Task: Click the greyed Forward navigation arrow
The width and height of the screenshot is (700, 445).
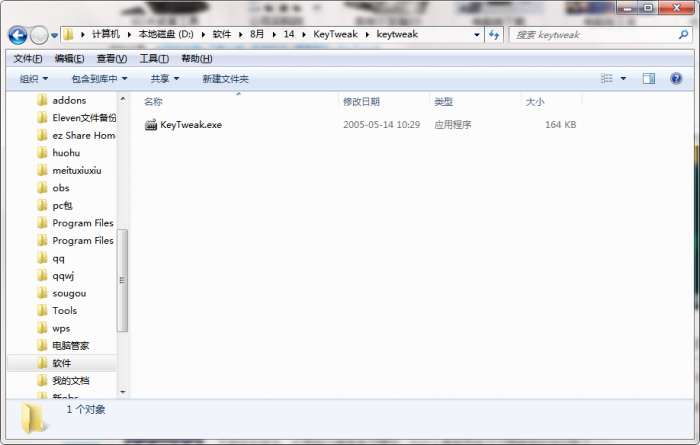Action: (39, 35)
